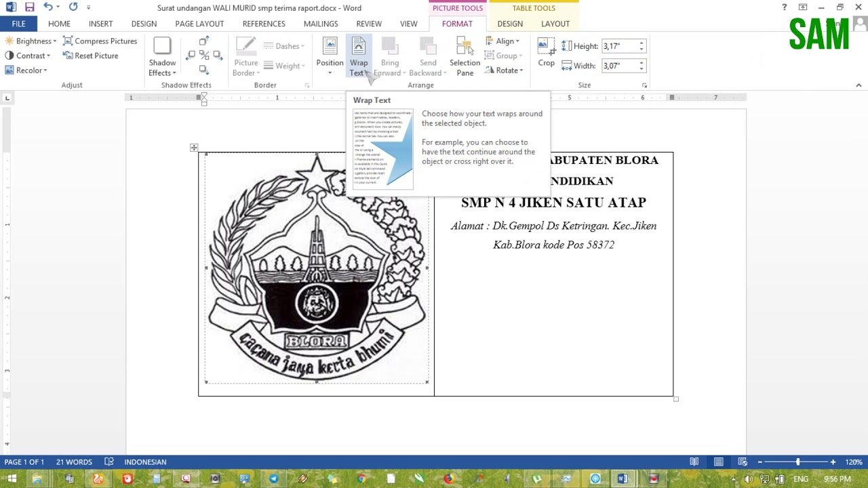The image size is (868, 488).
Task: Click PAGE 1 OF 1 in status bar
Action: 24,462
